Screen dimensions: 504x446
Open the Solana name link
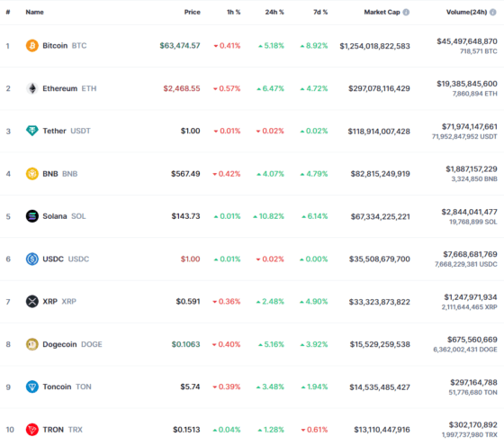point(55,216)
